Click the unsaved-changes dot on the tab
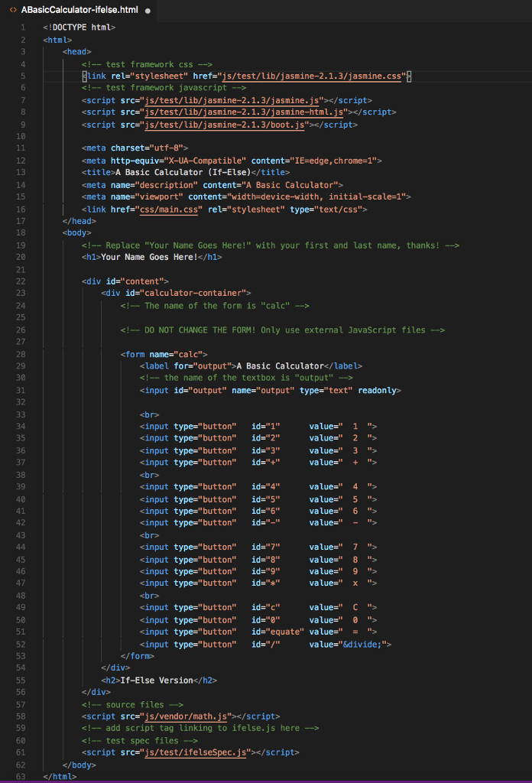This screenshot has width=532, height=783. tap(148, 11)
